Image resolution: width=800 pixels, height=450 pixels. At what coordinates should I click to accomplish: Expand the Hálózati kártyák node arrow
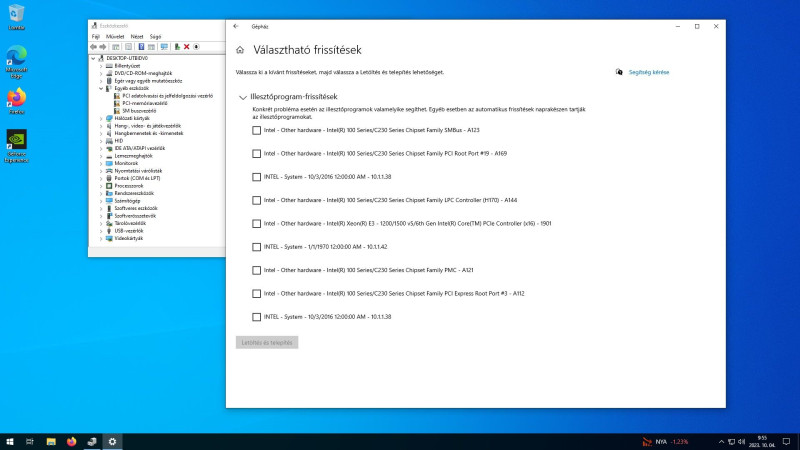pos(101,118)
